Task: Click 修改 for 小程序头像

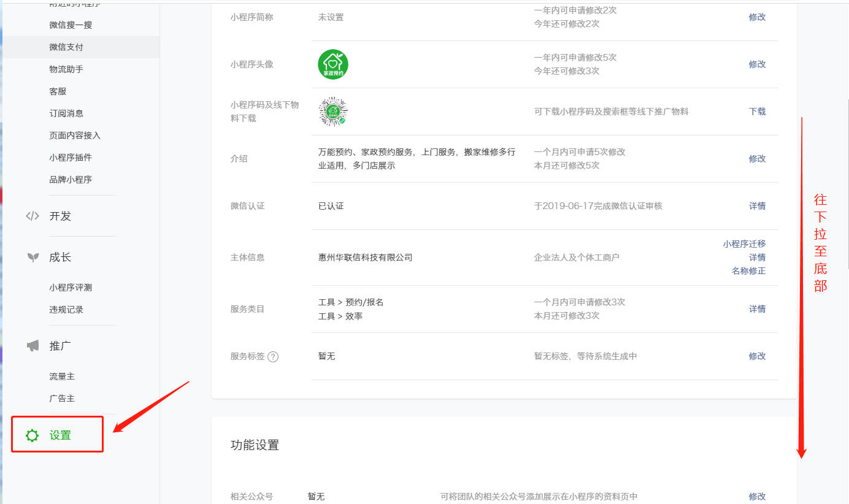Action: pyautogui.click(x=757, y=64)
